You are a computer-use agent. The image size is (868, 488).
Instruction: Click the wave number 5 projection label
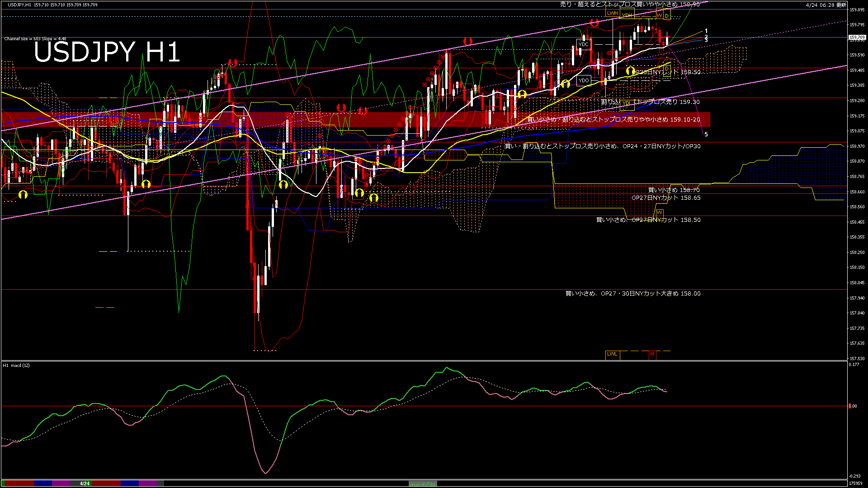click(706, 134)
